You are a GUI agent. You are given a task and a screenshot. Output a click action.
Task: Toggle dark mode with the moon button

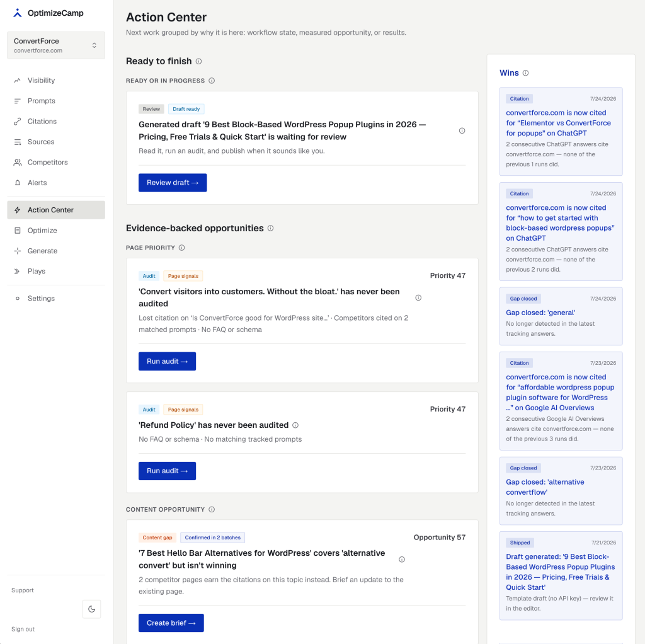(92, 609)
